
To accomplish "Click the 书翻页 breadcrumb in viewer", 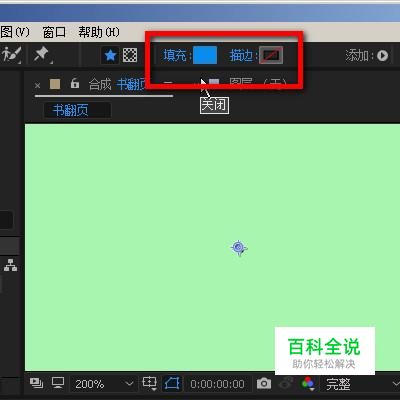I will [x=70, y=110].
